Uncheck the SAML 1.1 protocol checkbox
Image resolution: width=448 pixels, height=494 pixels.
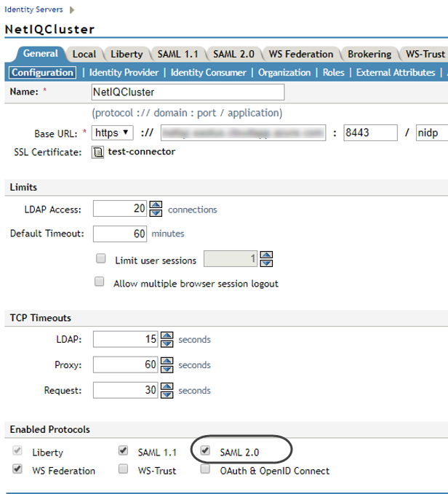point(123,450)
